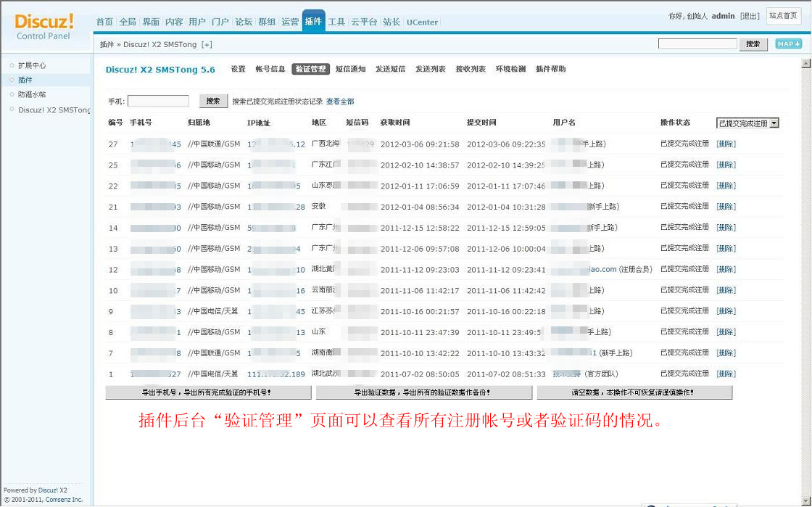Viewport: 812px width, 507px height.
Task: Delete record number 21
Action: click(726, 207)
